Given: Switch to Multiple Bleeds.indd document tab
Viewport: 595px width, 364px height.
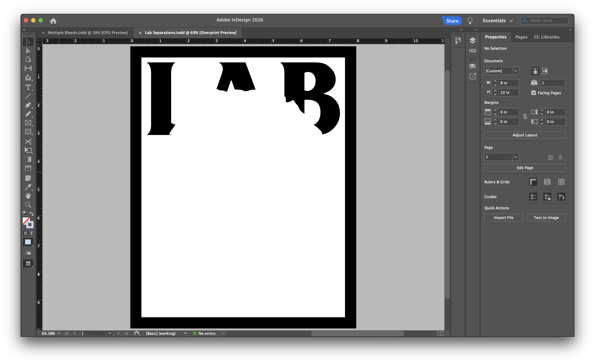Looking at the screenshot, I should click(88, 33).
